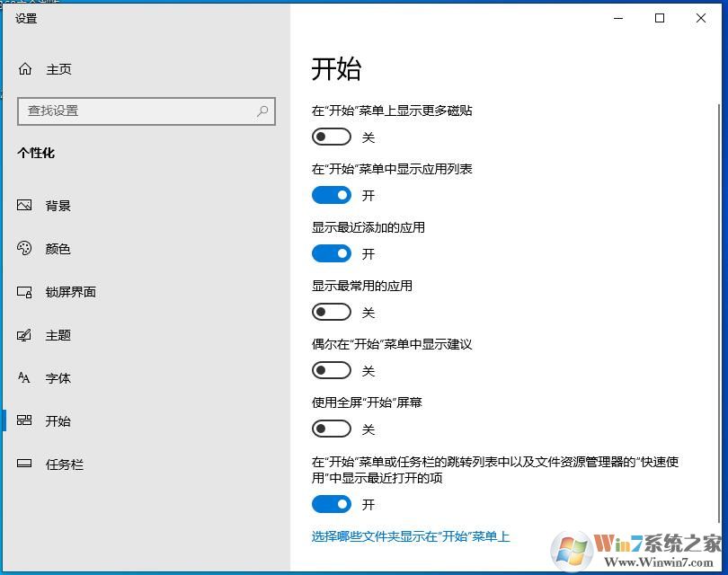The height and width of the screenshot is (575, 728).
Task: Turn on 偶尔在"开始"菜单中显示建议
Action: [331, 370]
